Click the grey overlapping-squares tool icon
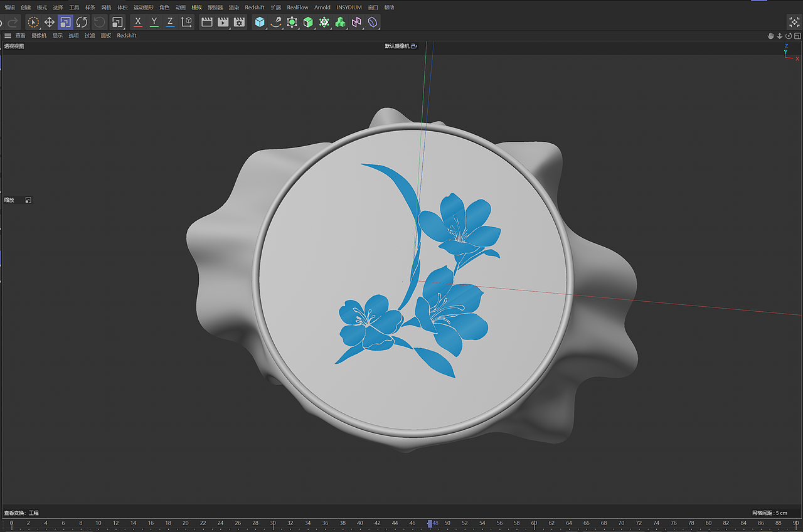 click(117, 22)
